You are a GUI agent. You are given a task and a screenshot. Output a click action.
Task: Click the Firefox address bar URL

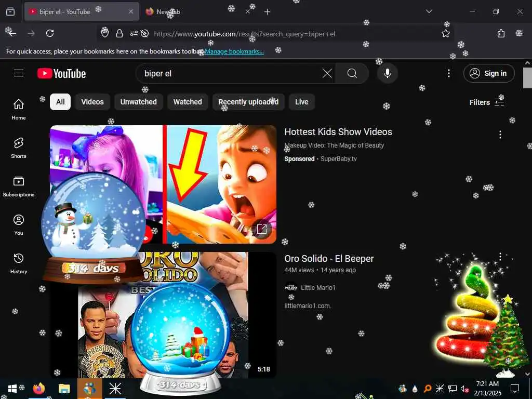[245, 34]
